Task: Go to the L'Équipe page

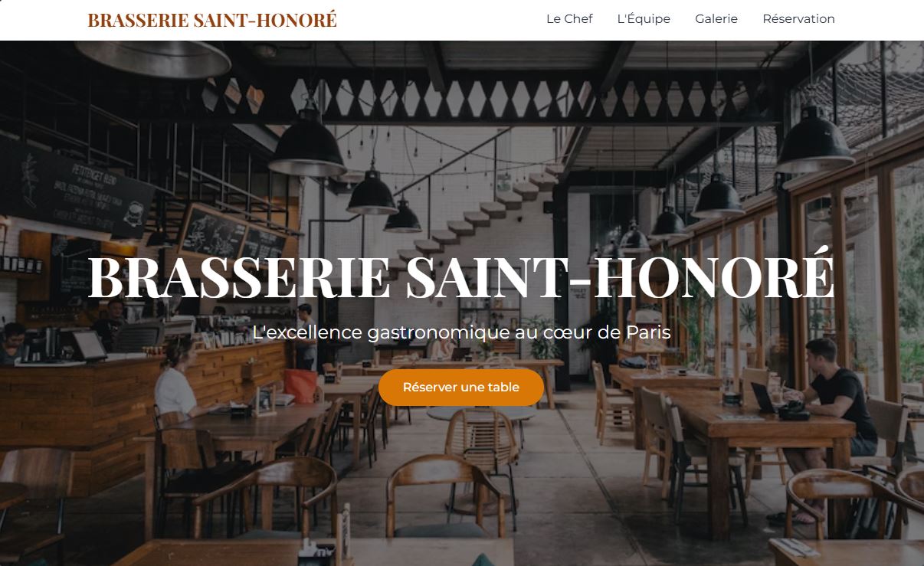Action: tap(644, 19)
